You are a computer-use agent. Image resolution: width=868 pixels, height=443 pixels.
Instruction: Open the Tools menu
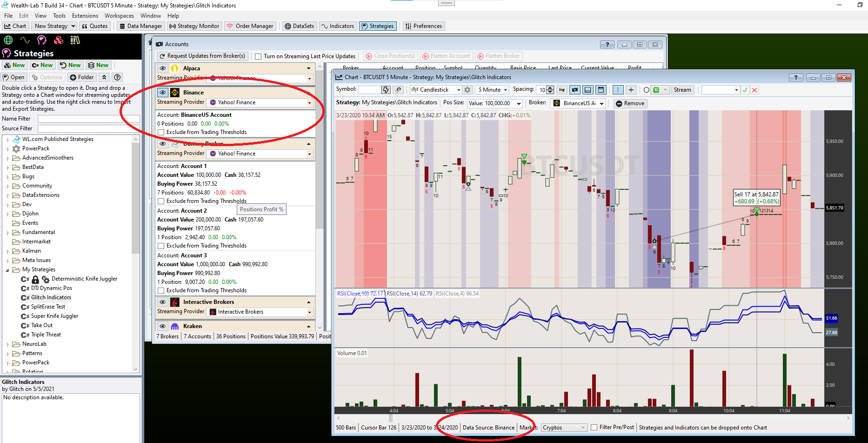coord(59,16)
